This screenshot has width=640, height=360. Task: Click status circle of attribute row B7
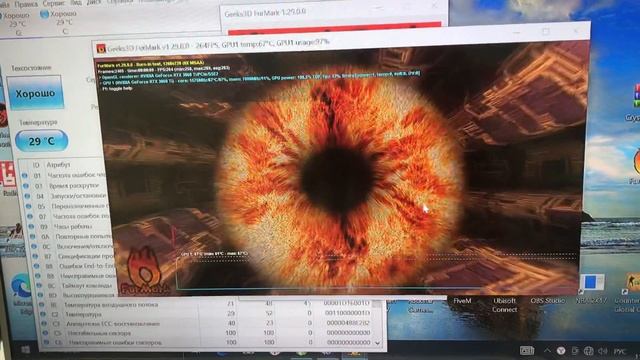point(35,256)
